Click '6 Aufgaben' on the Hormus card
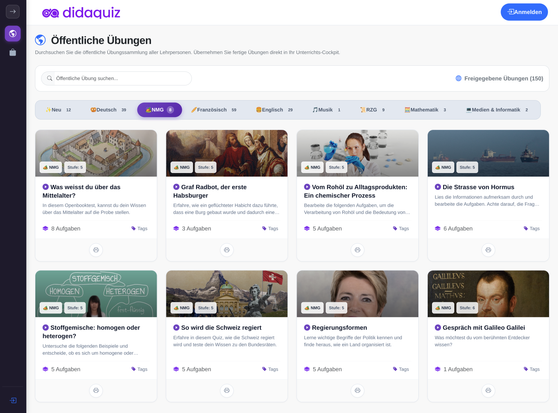 [454, 228]
